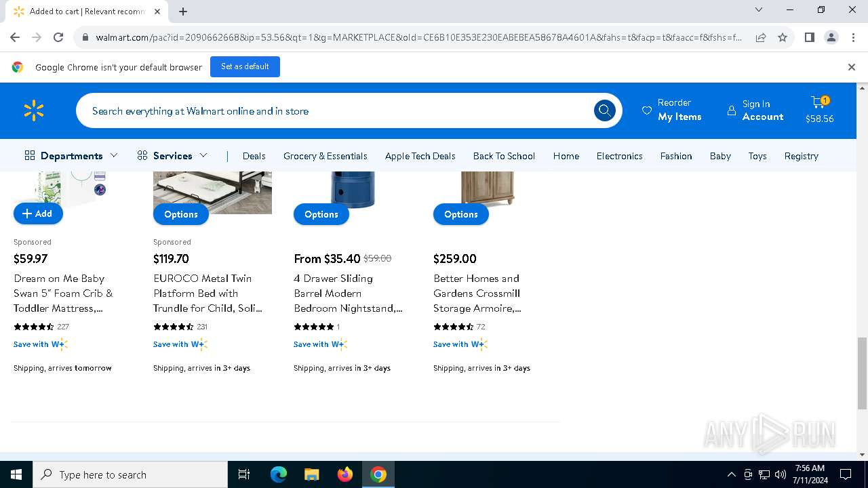Click Options for Crossmill Storage Armoire

(x=461, y=214)
